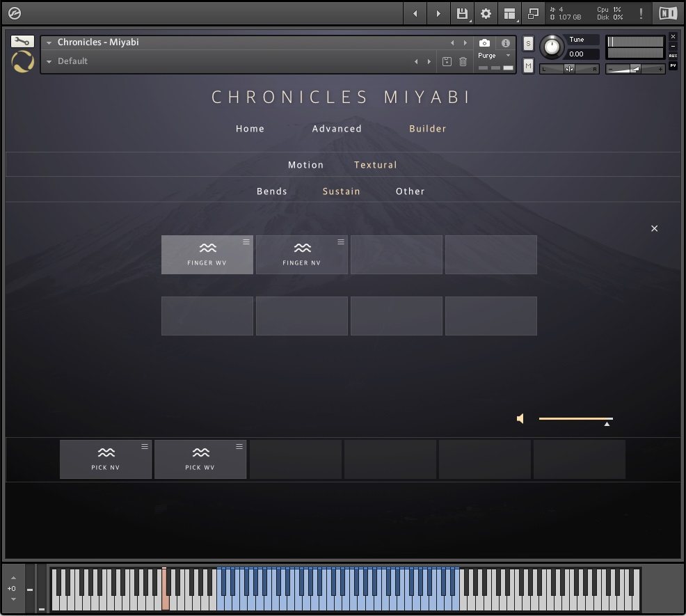
Task: Click the highlighted red keyswitch key
Action: tap(166, 590)
